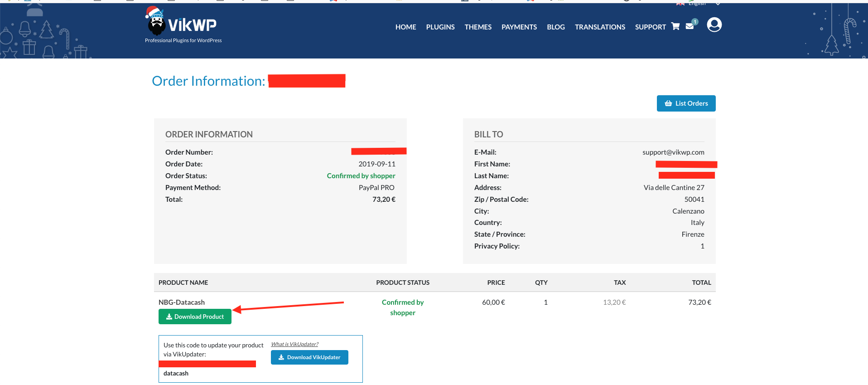Go to the HOME menu item
This screenshot has height=385, width=868.
click(x=405, y=27)
